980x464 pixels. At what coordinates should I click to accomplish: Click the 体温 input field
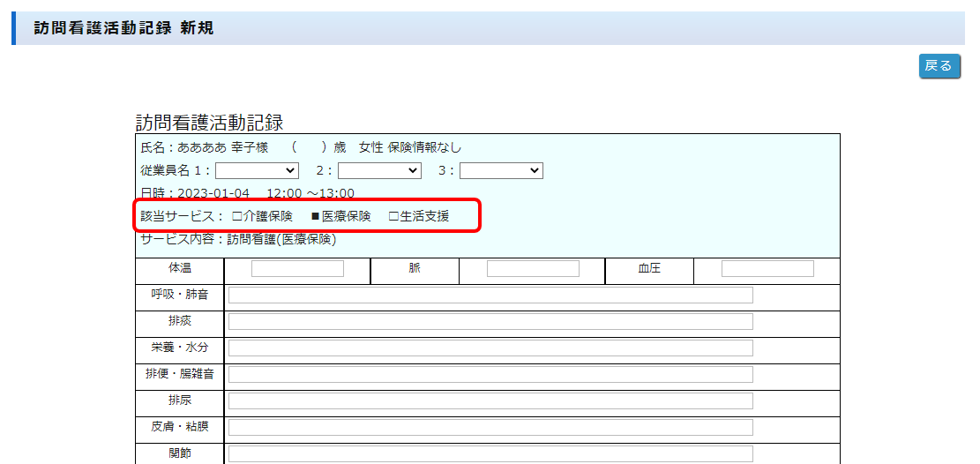297,269
